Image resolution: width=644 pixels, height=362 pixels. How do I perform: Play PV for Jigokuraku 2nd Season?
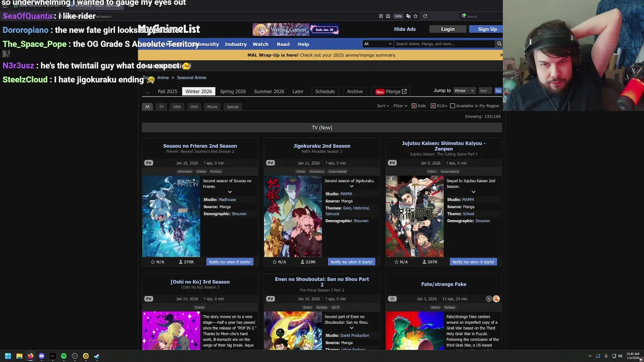click(x=270, y=163)
